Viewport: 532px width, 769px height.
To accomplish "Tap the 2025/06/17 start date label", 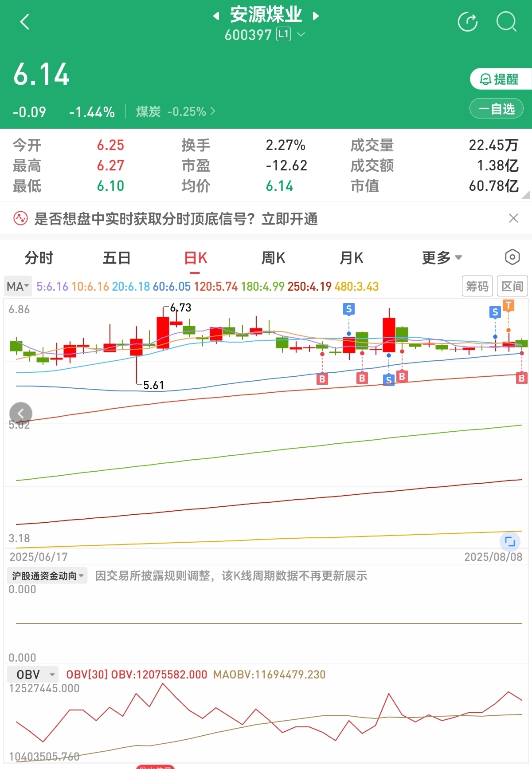I will click(x=39, y=557).
